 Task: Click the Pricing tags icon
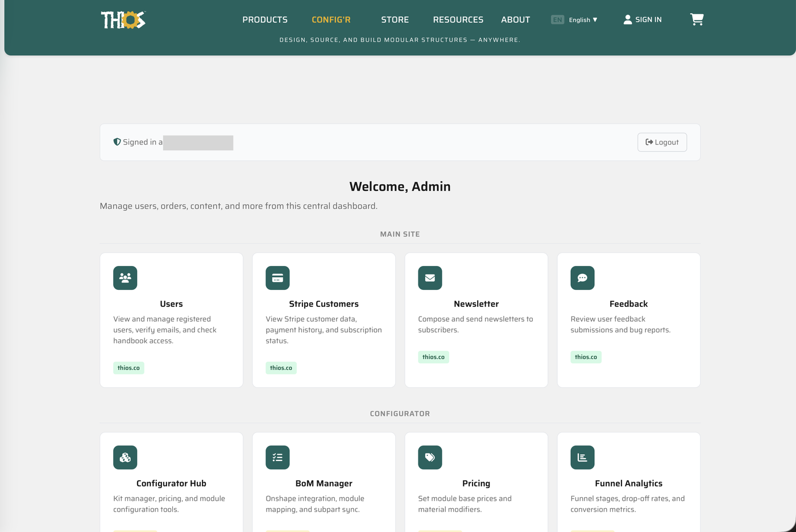[430, 458]
